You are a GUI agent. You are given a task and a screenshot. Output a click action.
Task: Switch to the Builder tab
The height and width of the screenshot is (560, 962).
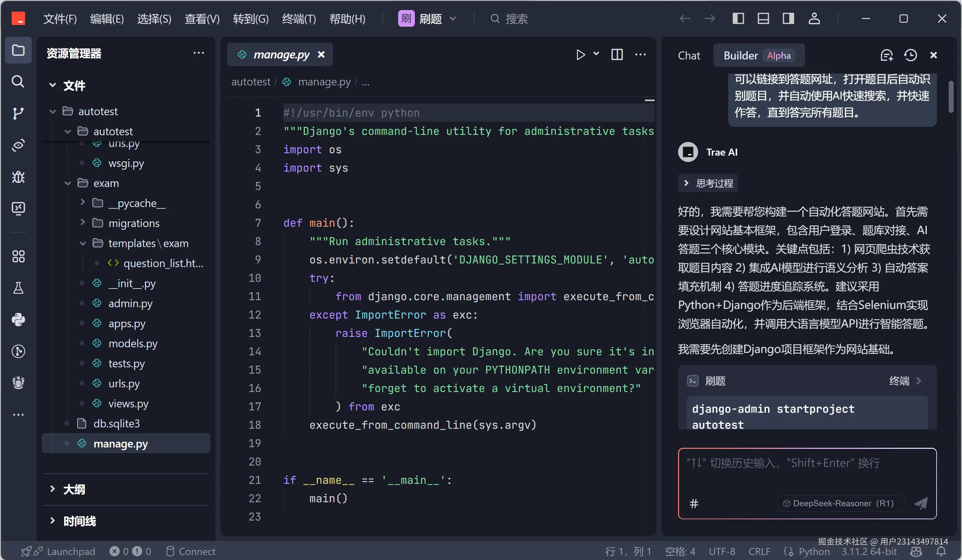pyautogui.click(x=759, y=55)
